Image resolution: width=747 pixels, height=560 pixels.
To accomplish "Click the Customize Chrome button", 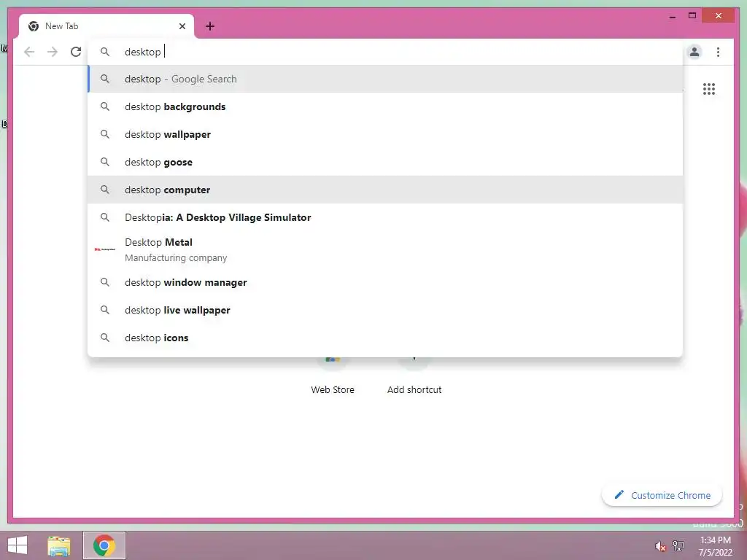I will click(662, 495).
